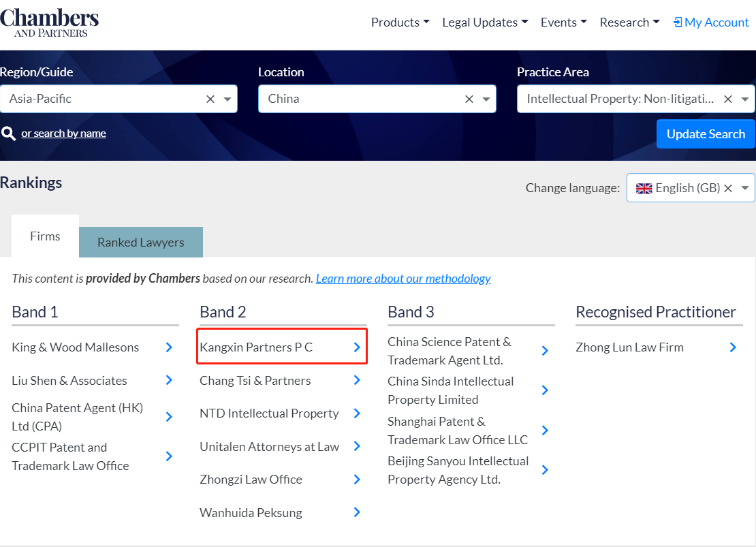Open the Region/Guide dropdown arrow
756x547 pixels.
click(x=227, y=99)
